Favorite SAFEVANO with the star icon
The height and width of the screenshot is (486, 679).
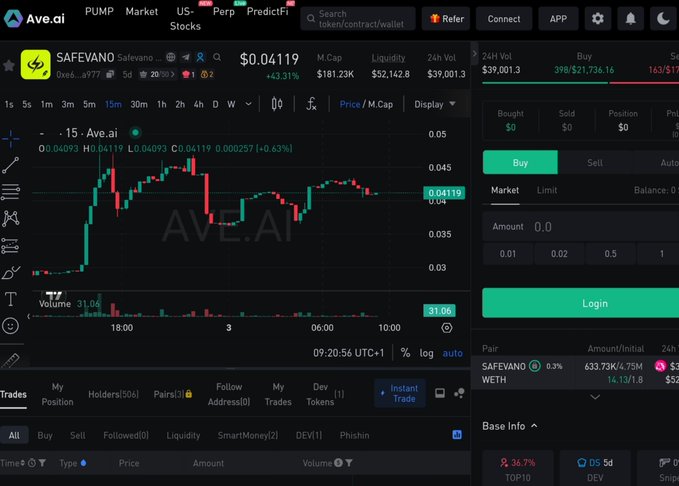tap(9, 65)
